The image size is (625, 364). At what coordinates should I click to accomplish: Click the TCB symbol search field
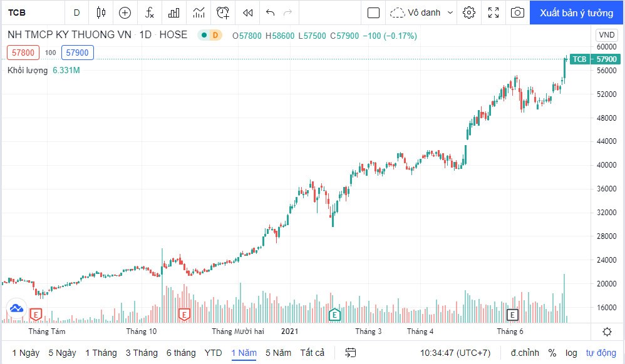coord(31,13)
